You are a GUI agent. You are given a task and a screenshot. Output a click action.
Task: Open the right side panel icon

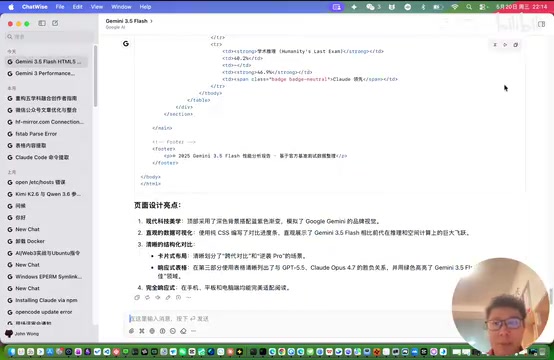(541, 24)
